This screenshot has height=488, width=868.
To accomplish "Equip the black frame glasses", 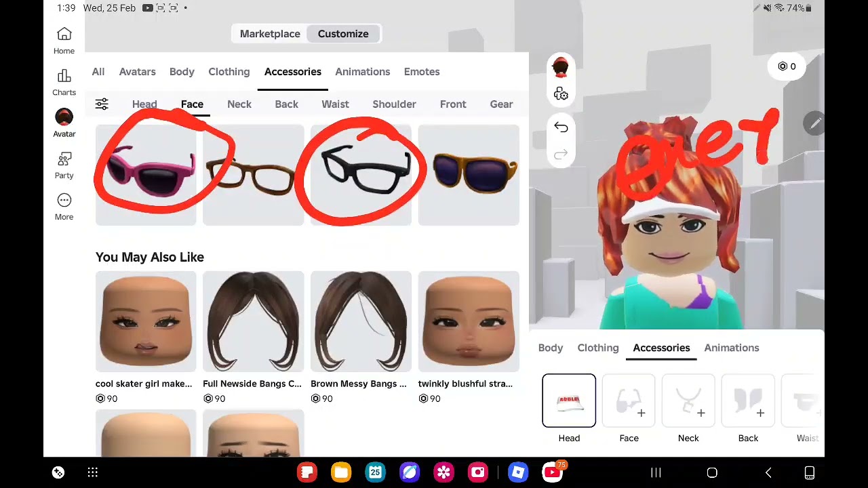I will click(x=361, y=175).
